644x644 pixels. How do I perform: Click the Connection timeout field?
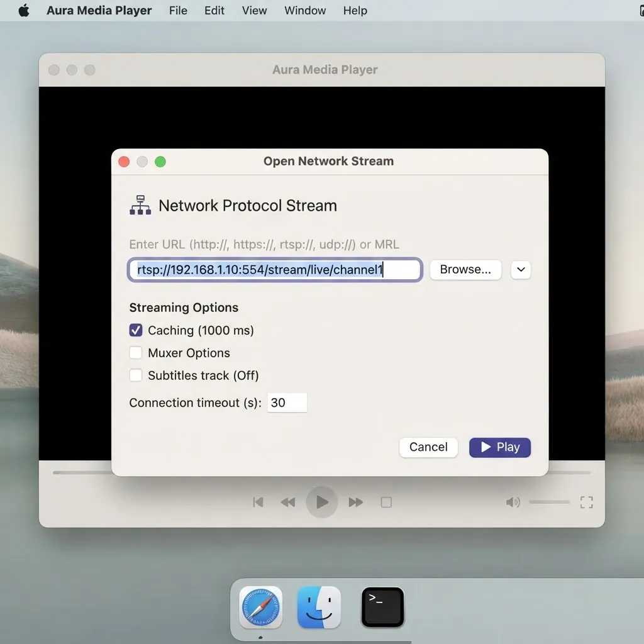tap(287, 402)
